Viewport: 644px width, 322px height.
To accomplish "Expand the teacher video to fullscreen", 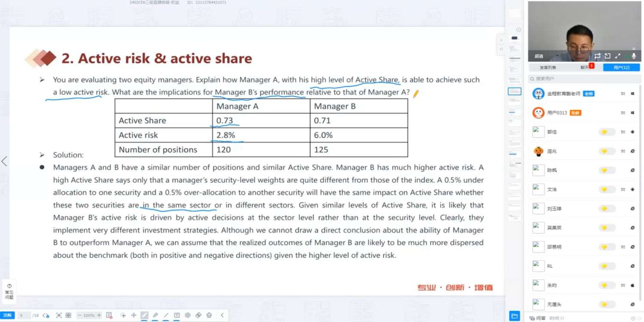I will coord(618,56).
